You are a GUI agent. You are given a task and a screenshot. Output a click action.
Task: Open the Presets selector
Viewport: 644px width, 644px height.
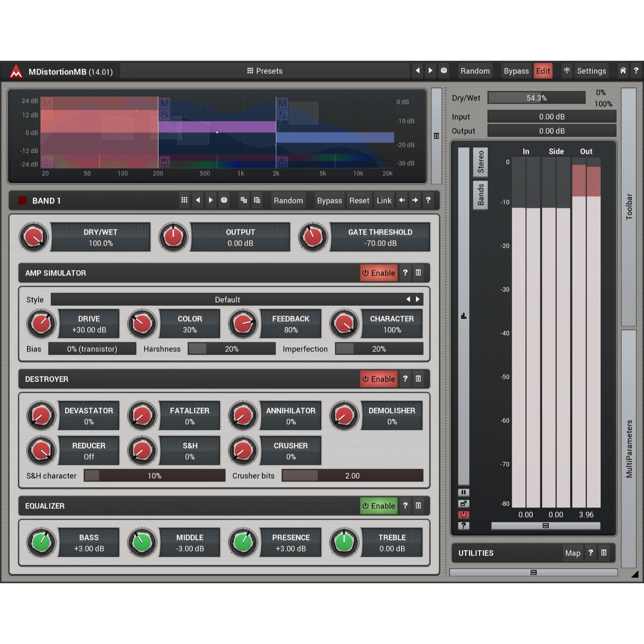[x=265, y=71]
